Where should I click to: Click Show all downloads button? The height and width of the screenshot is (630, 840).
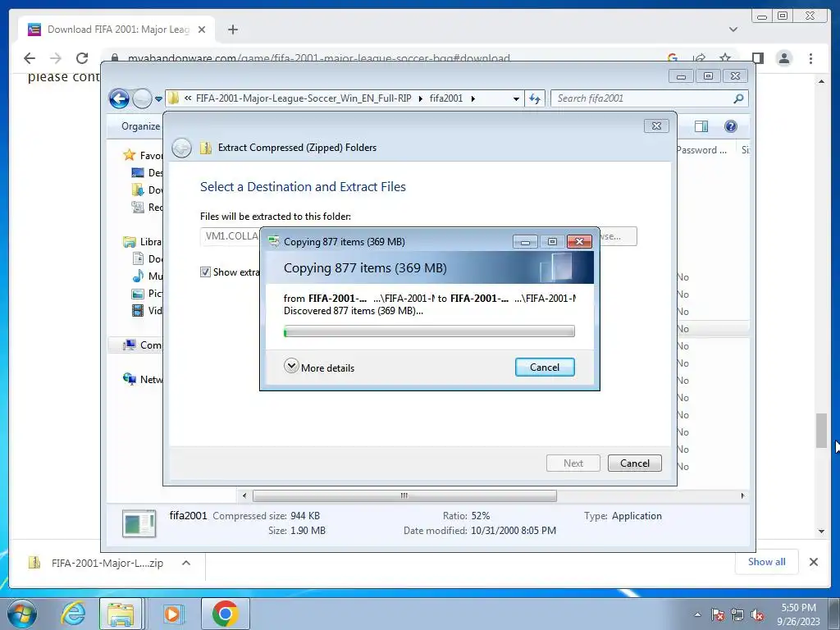[767, 562]
